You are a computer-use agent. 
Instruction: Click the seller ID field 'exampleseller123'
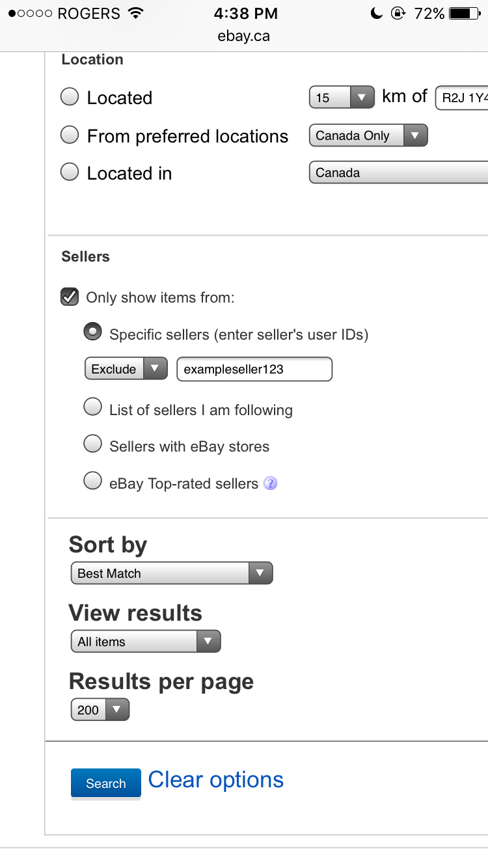pos(254,369)
